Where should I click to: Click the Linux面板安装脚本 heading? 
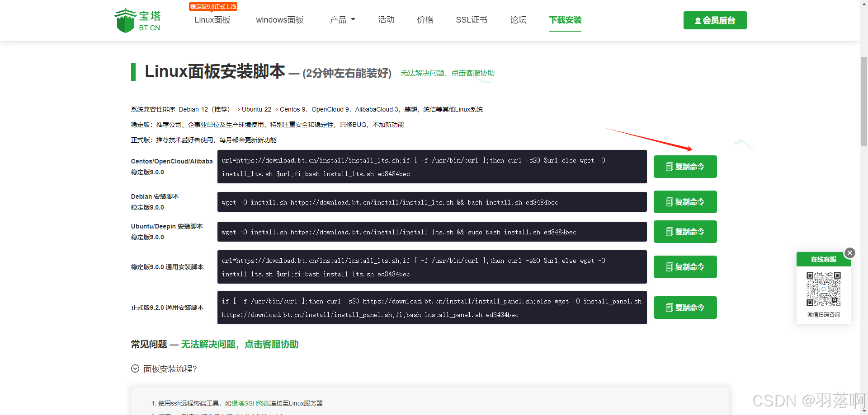pyautogui.click(x=215, y=71)
